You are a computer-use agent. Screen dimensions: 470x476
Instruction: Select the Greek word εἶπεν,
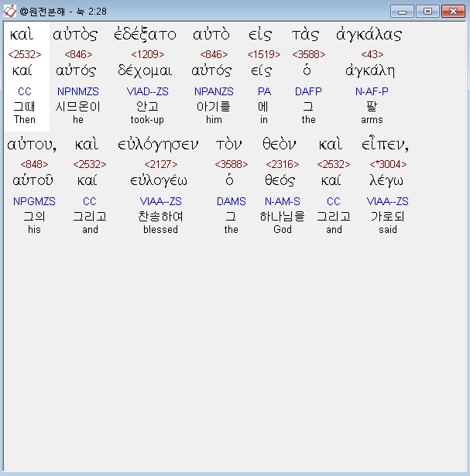tap(385, 144)
